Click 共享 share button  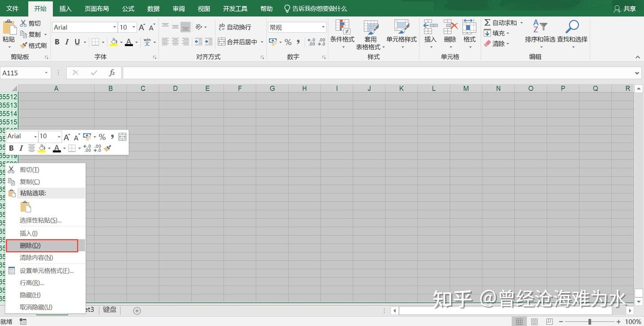pyautogui.click(x=625, y=8)
